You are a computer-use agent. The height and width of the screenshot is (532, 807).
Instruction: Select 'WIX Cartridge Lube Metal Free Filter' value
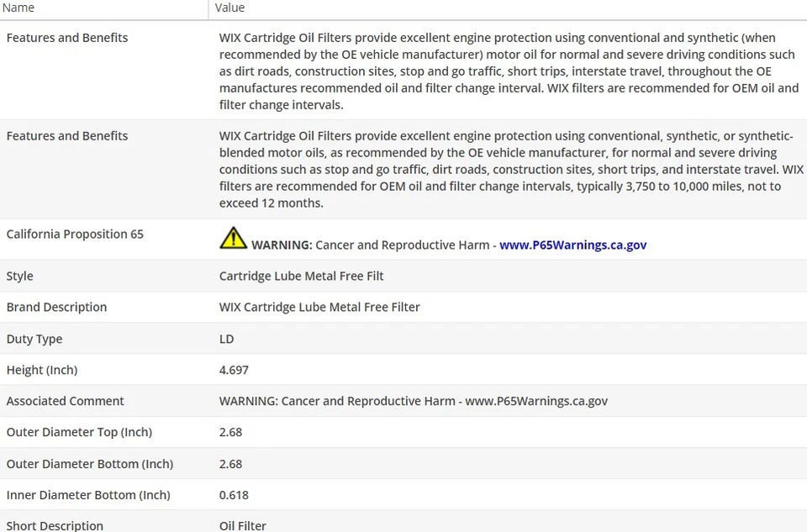tap(319, 307)
